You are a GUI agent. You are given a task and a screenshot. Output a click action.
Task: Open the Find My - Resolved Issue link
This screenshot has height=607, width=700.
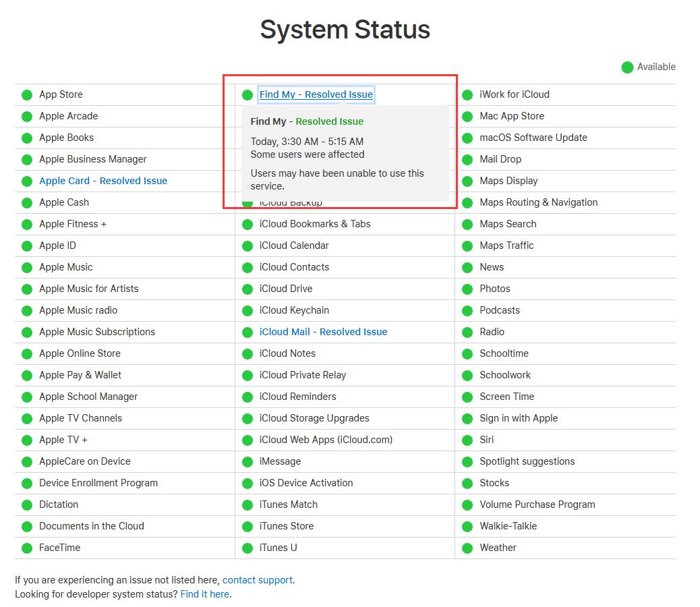tap(316, 94)
